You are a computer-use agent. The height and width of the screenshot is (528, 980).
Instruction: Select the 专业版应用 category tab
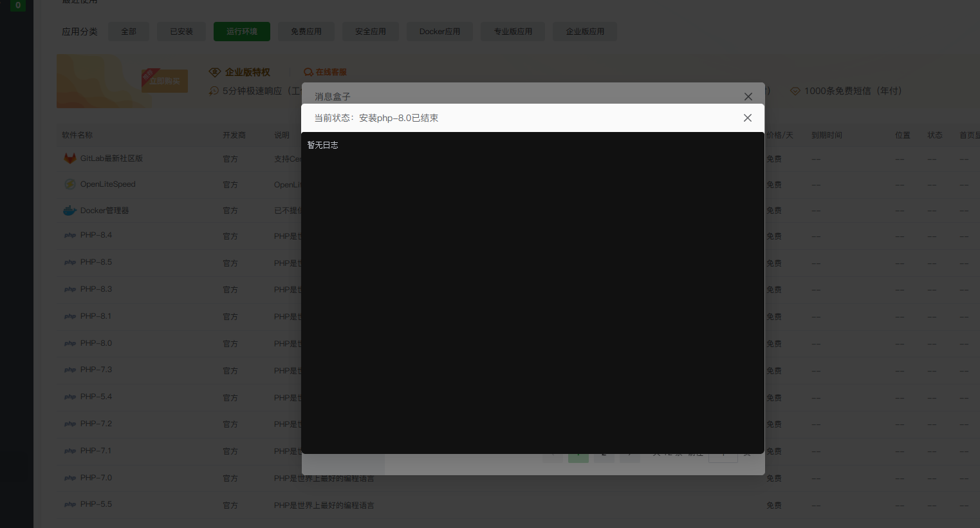(x=513, y=32)
